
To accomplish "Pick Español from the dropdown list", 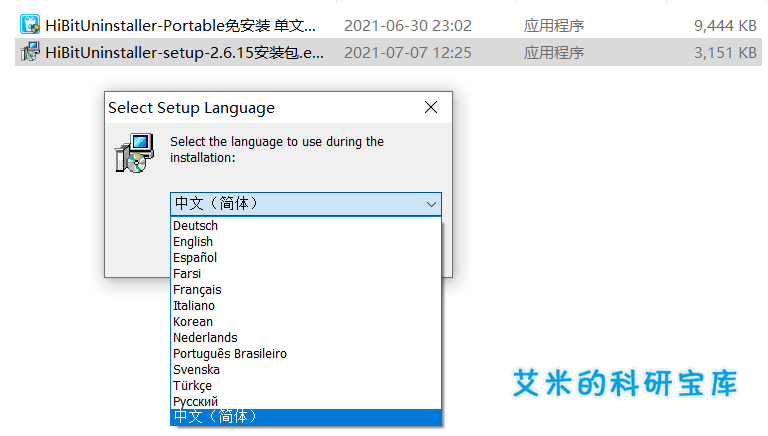I will [x=195, y=258].
